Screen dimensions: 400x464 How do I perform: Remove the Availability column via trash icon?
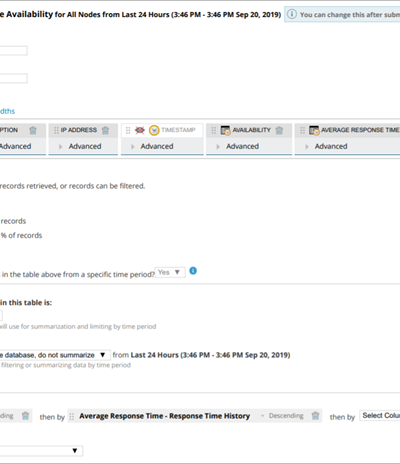279,130
